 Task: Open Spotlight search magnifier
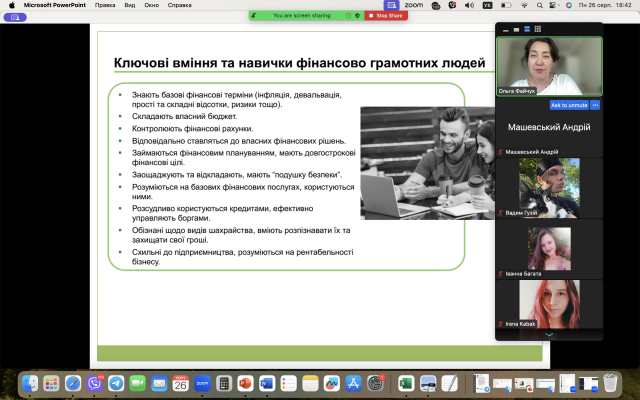(x=540, y=5)
